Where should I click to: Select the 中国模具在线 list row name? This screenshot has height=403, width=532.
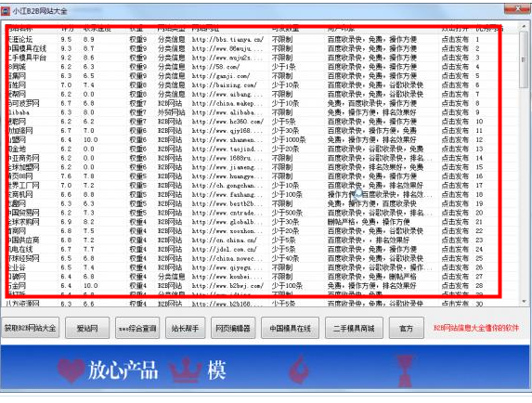(27, 48)
